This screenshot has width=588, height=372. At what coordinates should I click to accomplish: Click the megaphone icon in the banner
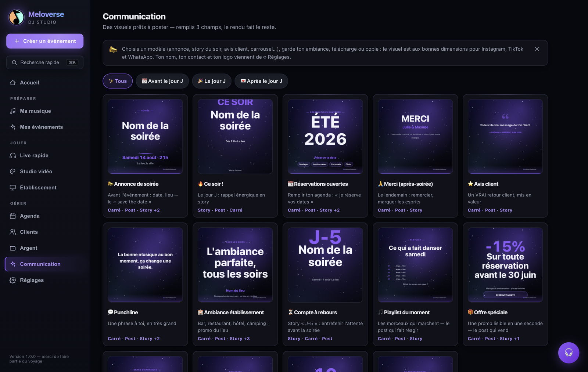pyautogui.click(x=113, y=49)
